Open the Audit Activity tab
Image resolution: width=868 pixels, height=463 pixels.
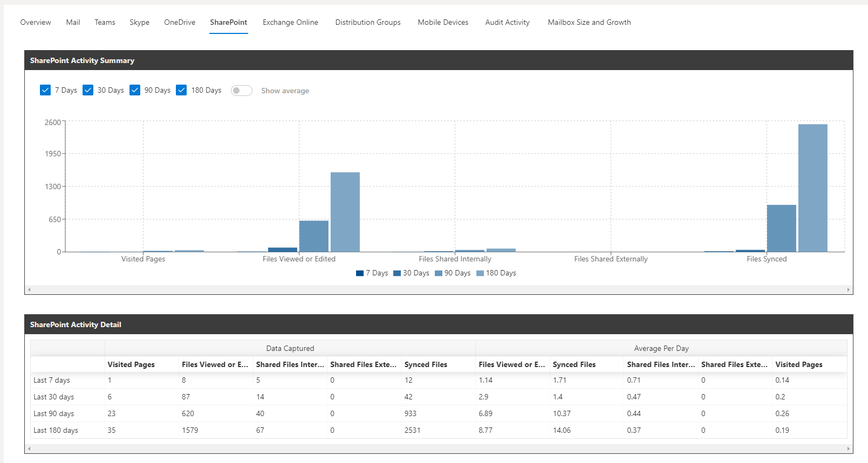pyautogui.click(x=507, y=22)
